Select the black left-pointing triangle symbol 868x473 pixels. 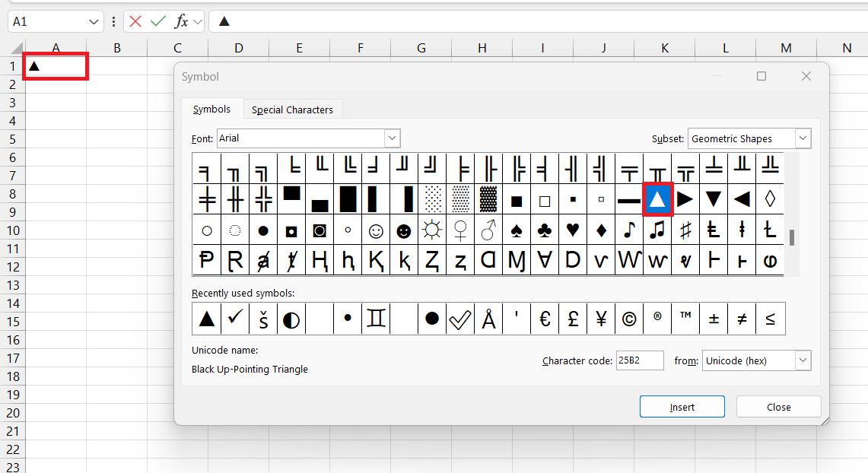(741, 199)
